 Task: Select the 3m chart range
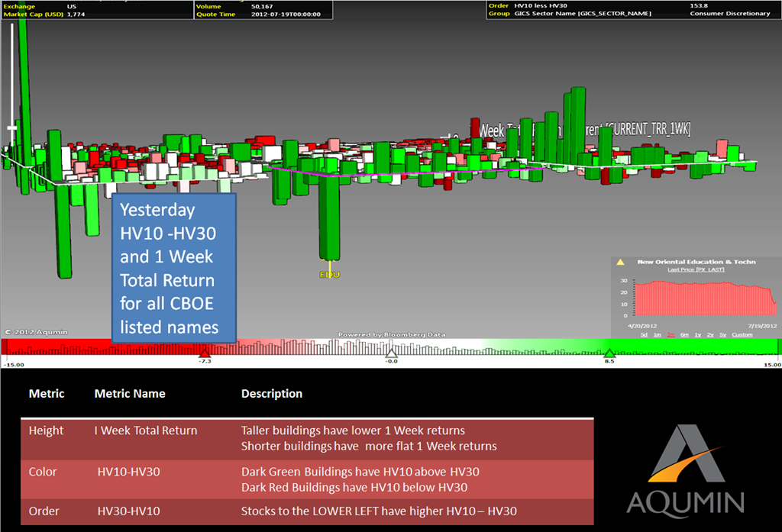tap(671, 334)
